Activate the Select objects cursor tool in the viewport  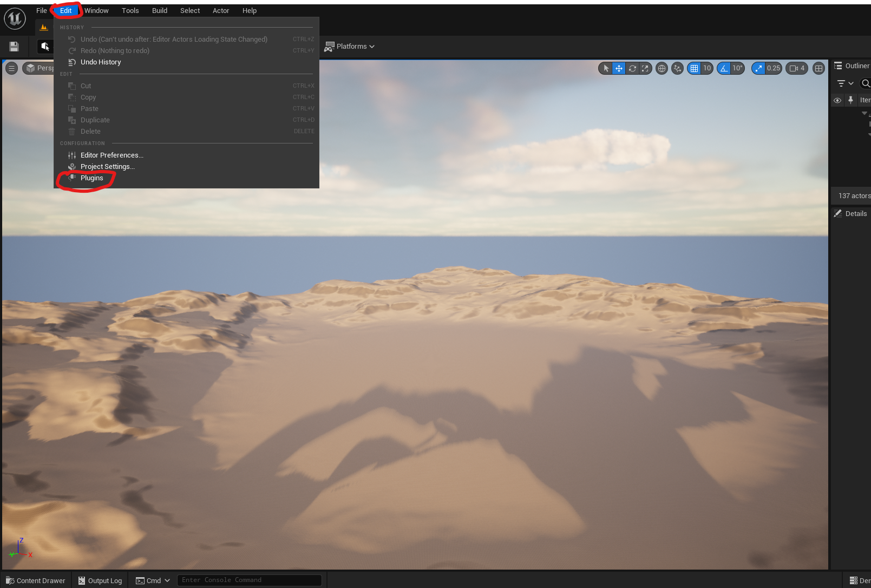(x=606, y=68)
